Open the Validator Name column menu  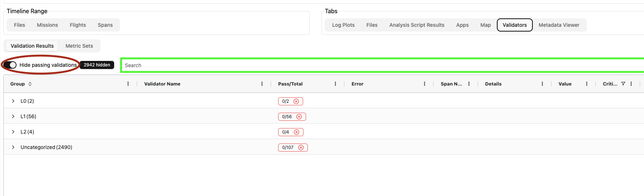click(x=262, y=84)
